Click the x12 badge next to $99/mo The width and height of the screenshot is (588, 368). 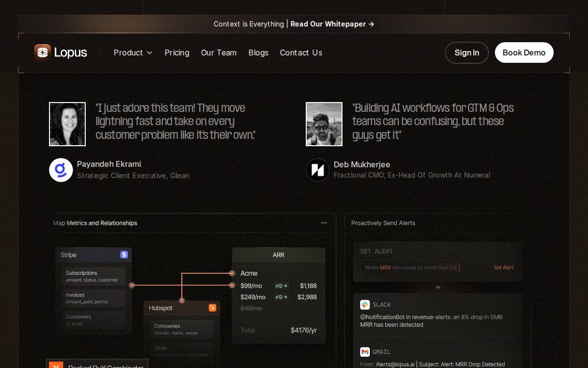281,286
